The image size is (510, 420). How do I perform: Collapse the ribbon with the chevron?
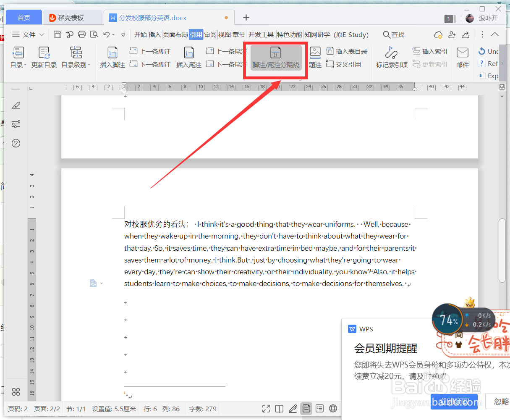point(495,34)
